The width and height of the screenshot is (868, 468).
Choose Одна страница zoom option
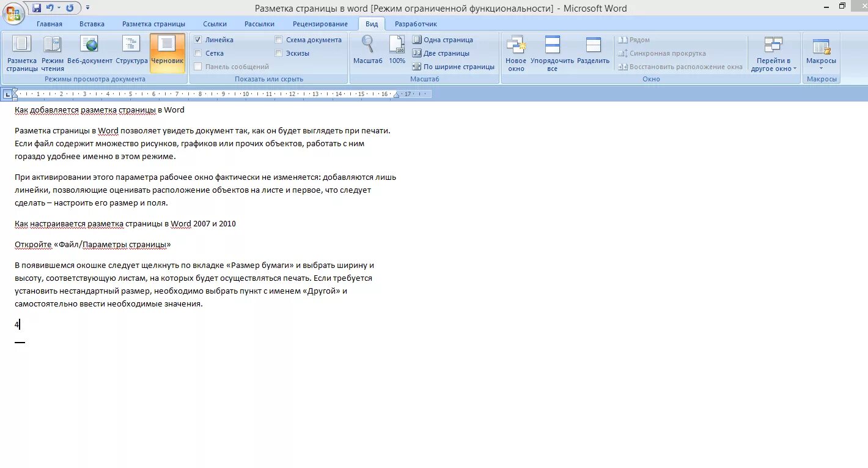click(x=443, y=40)
